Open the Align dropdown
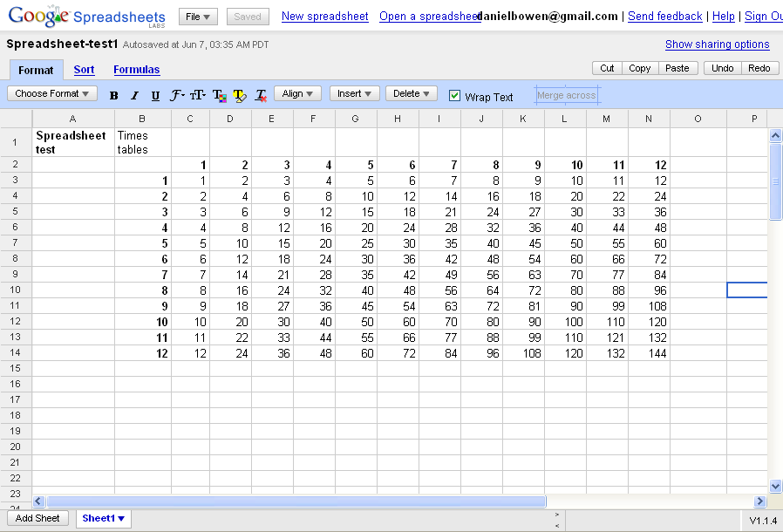Image resolution: width=783 pixels, height=532 pixels. 297,93
